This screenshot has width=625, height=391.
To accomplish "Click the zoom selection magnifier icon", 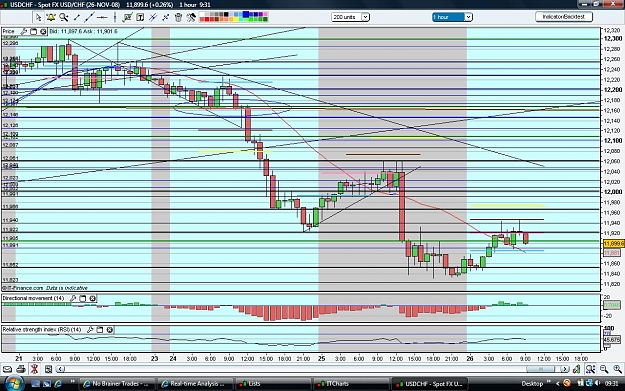I will tap(590, 369).
